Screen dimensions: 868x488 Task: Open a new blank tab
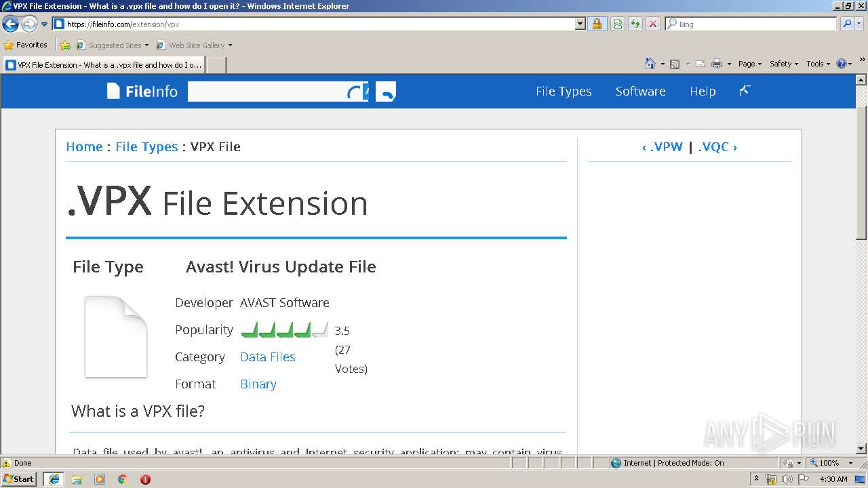click(216, 65)
